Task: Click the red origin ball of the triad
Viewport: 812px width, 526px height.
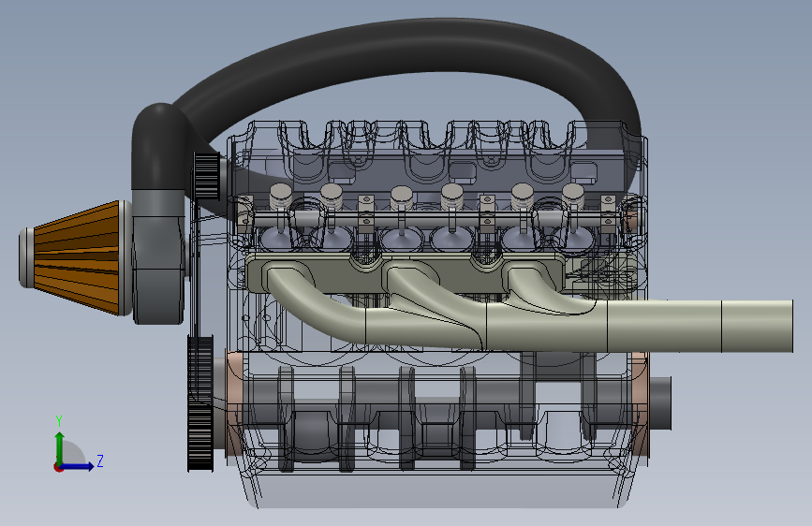Action: tap(58, 467)
